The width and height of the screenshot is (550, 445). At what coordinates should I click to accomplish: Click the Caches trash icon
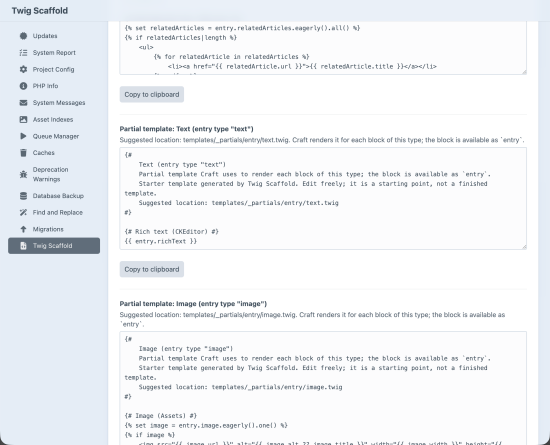[23, 153]
